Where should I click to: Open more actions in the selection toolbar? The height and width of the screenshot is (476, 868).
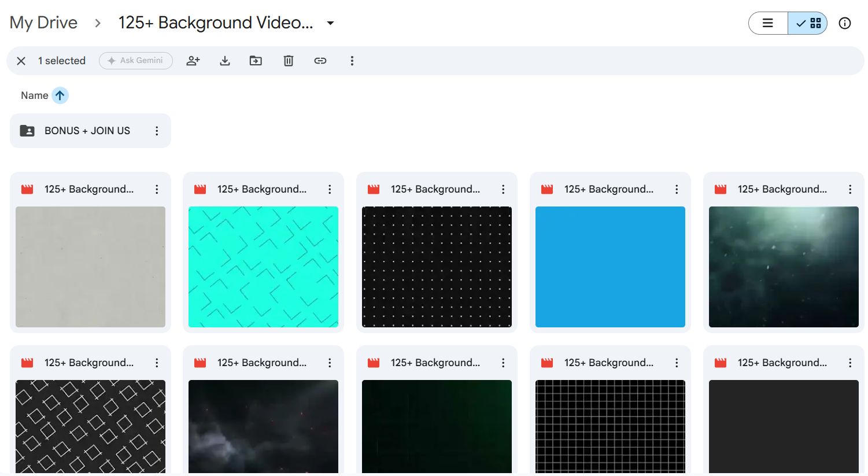pyautogui.click(x=352, y=61)
